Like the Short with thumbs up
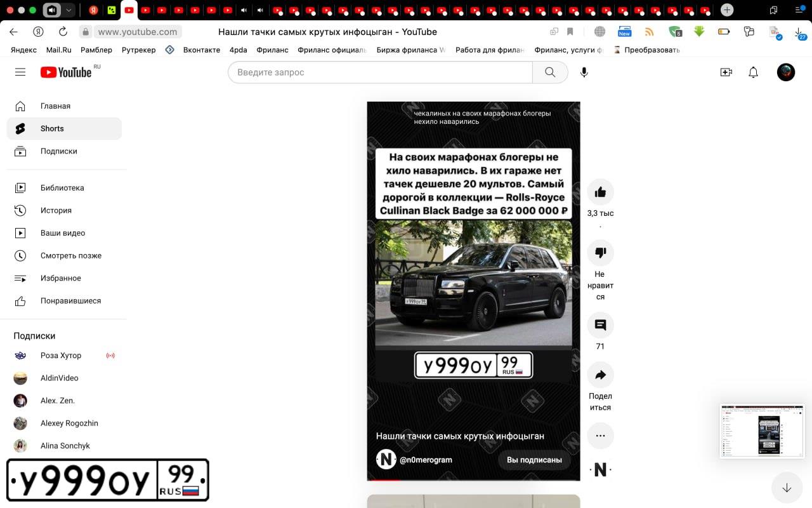Screen dimensions: 812x508 tap(600, 192)
